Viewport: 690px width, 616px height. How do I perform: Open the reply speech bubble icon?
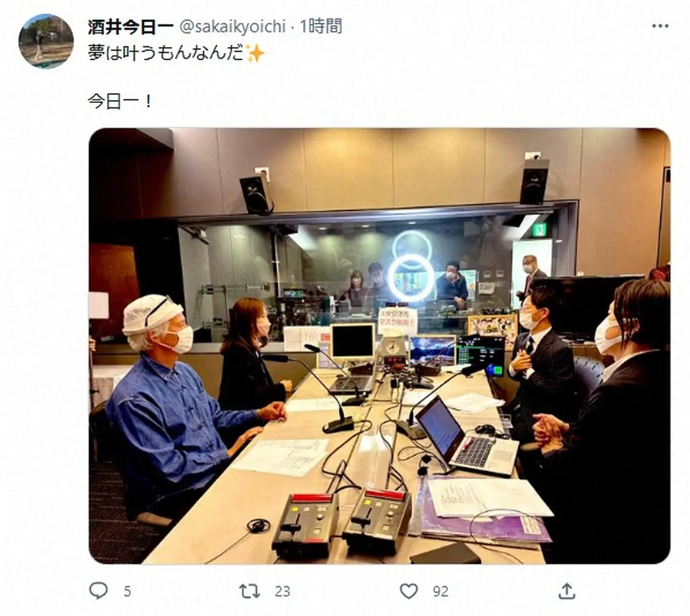coord(98,590)
